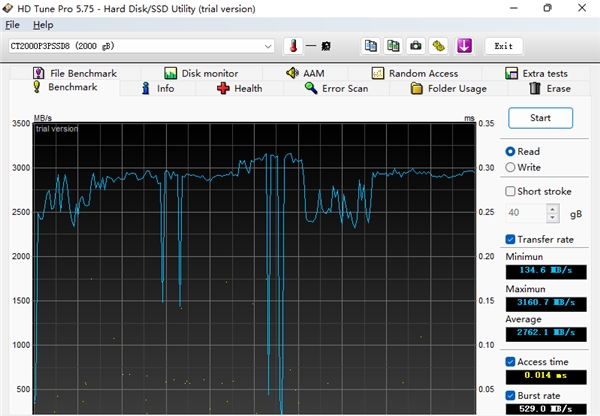Switch to the AAM tab
This screenshot has height=416, width=600.
(305, 73)
